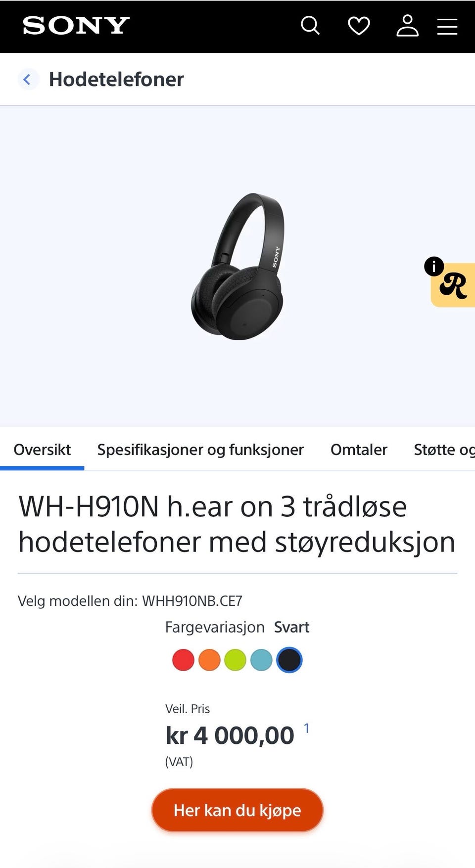Image resolution: width=475 pixels, height=868 pixels.
Task: Select the black Svart color variant
Action: 289,660
